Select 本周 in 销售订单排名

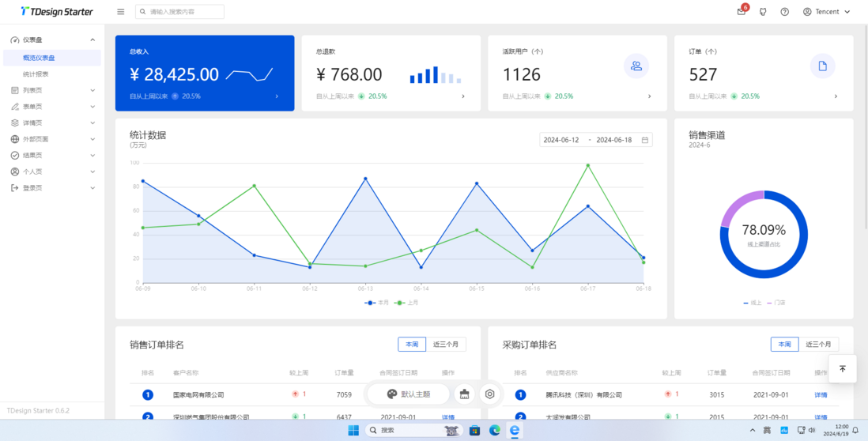pos(411,344)
